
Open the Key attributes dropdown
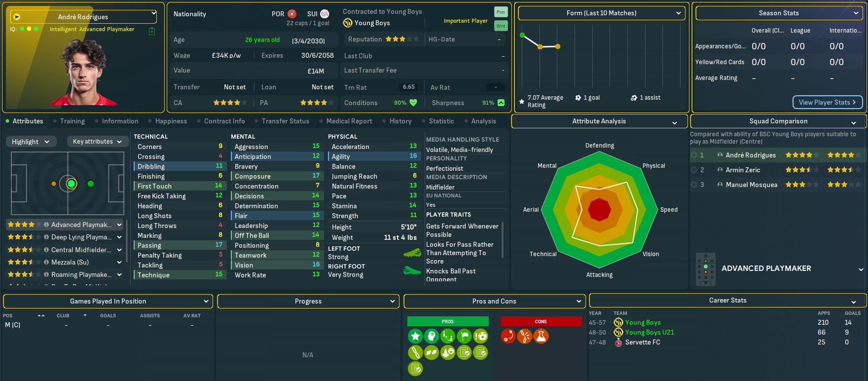(x=97, y=142)
